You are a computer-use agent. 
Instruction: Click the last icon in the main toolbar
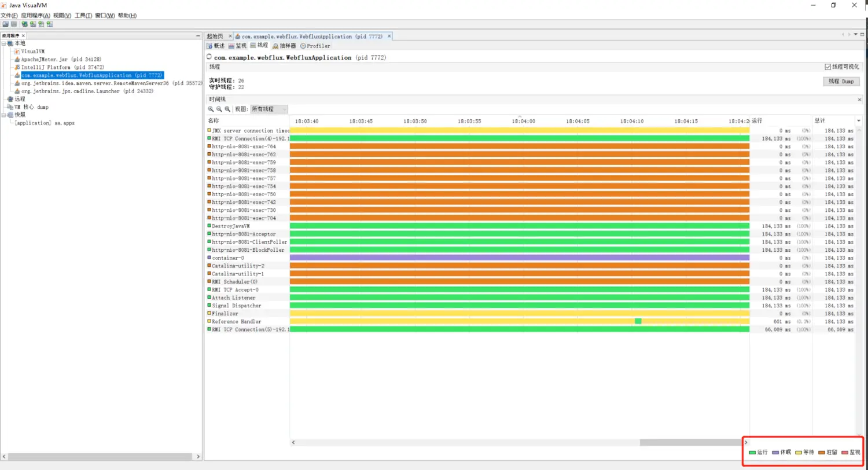pos(50,24)
